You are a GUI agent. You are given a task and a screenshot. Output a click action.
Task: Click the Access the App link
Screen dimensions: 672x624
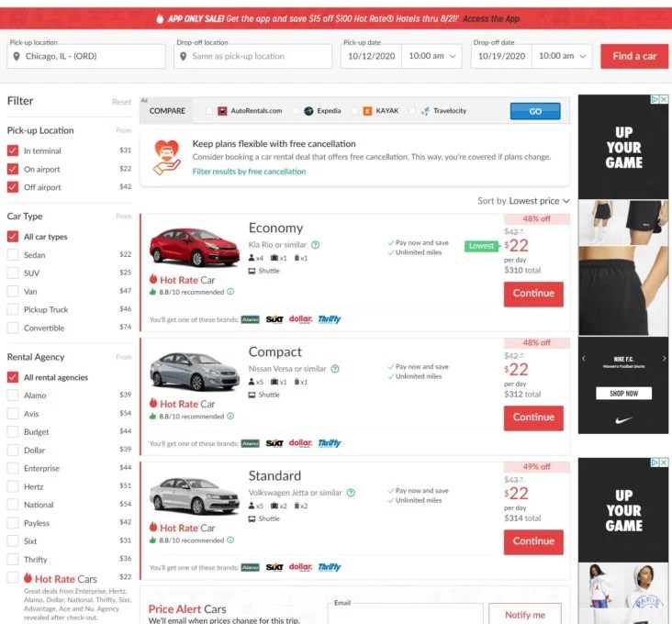point(491,19)
